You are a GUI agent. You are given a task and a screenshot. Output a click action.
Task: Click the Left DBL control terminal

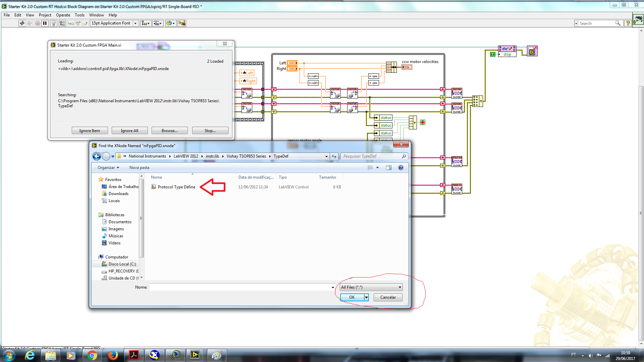(292, 63)
